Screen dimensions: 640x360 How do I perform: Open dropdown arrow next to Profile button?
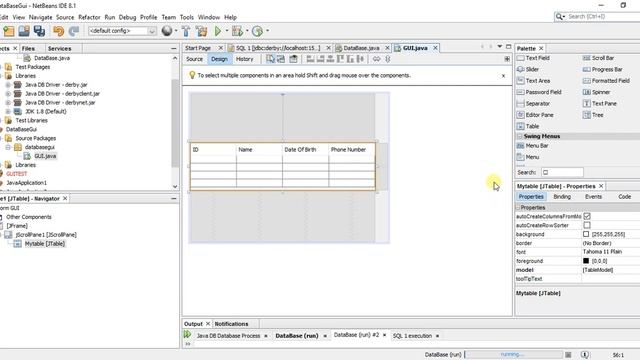268,31
